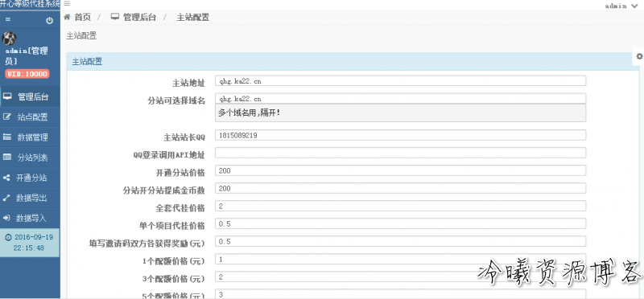Click the hamburger menu icon in top bar
The width and height of the screenshot is (644, 299).
(67, 3)
